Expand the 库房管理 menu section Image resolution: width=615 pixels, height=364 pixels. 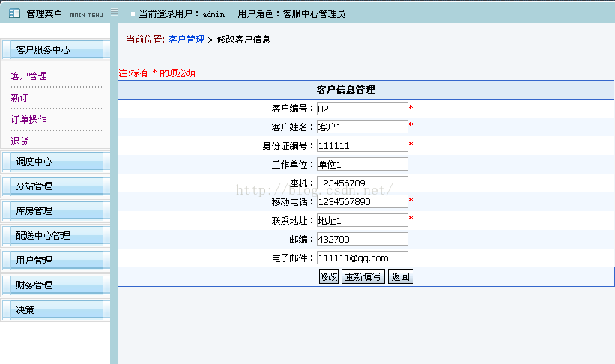[55, 211]
